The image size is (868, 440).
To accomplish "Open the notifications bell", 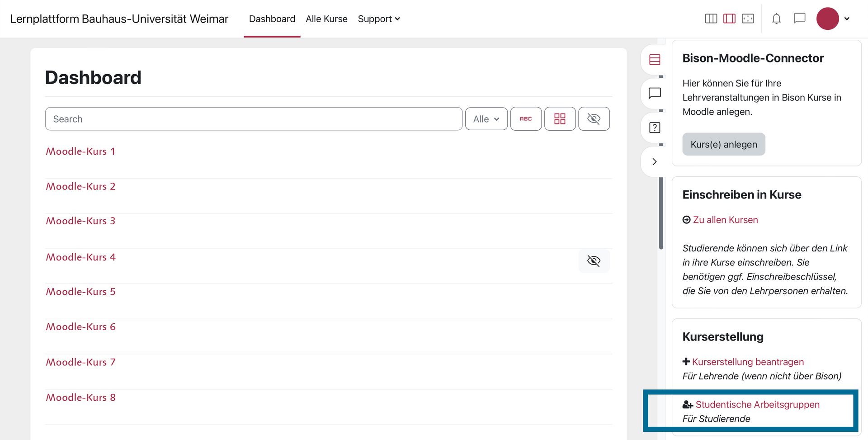I will [776, 19].
